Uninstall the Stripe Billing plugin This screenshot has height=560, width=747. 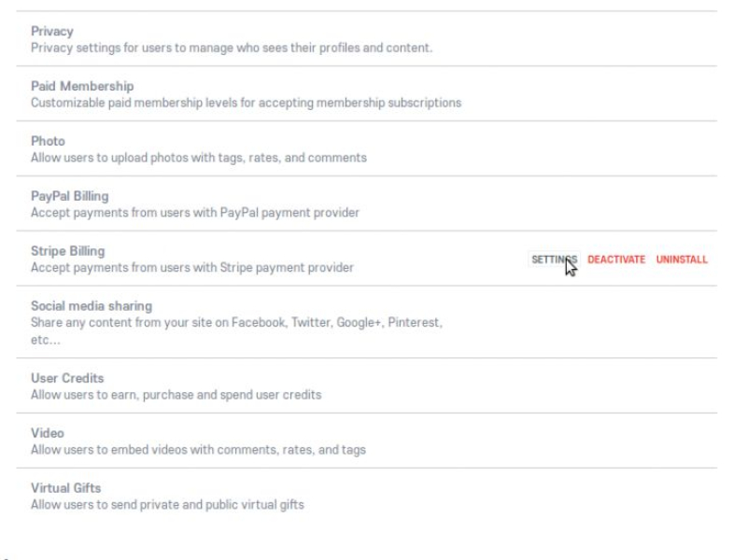pyautogui.click(x=682, y=259)
